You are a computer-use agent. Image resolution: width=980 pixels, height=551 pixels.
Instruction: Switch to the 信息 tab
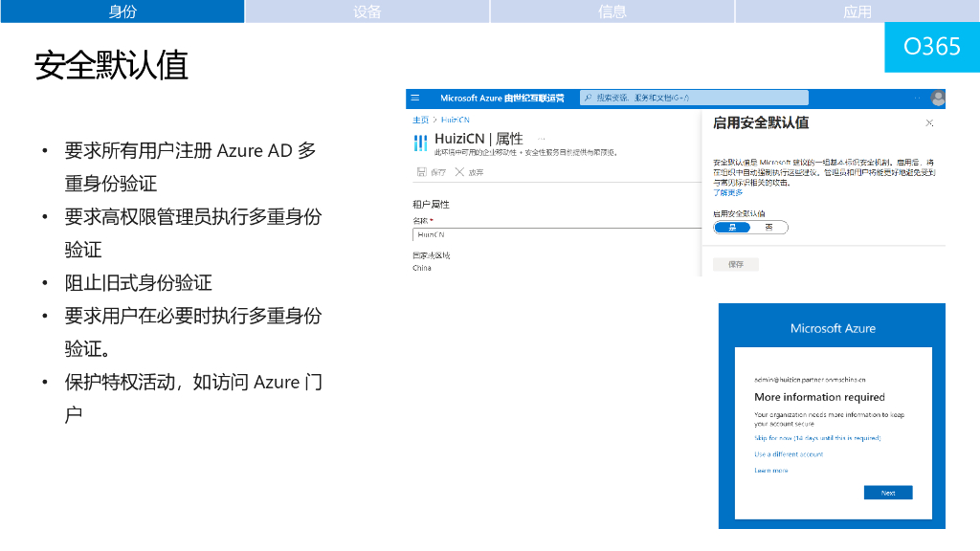click(x=612, y=11)
